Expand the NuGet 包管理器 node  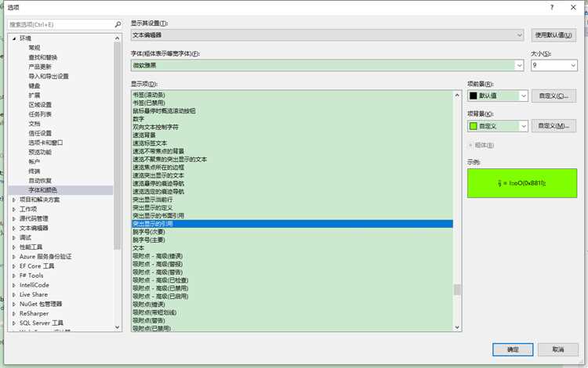pyautogui.click(x=14, y=304)
